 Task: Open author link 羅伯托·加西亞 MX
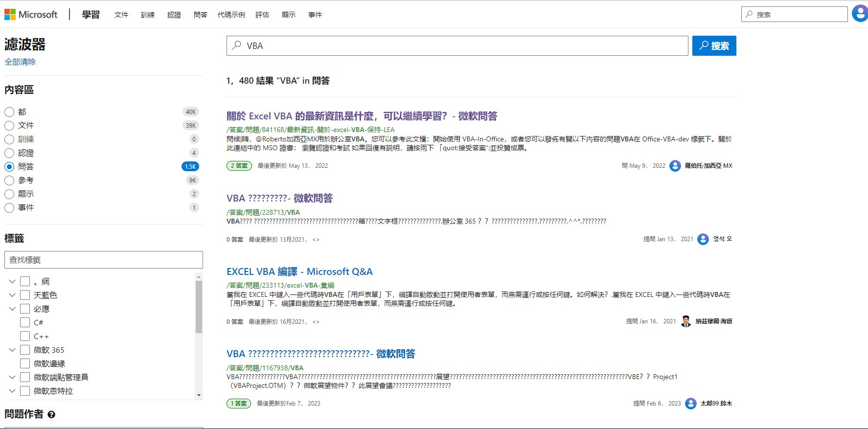(x=708, y=166)
